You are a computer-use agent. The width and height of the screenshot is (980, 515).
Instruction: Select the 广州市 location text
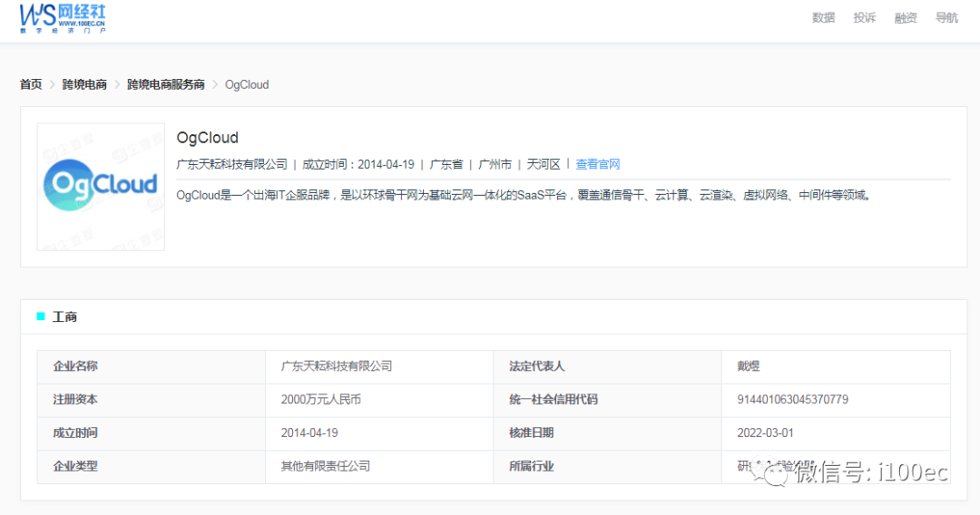click(495, 164)
